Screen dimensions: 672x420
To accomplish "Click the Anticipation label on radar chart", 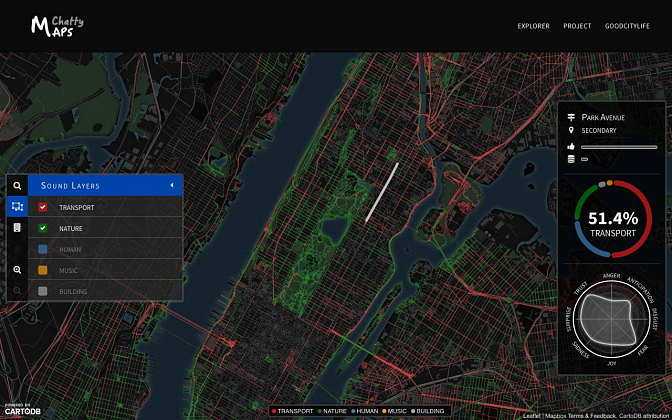I will (x=640, y=290).
